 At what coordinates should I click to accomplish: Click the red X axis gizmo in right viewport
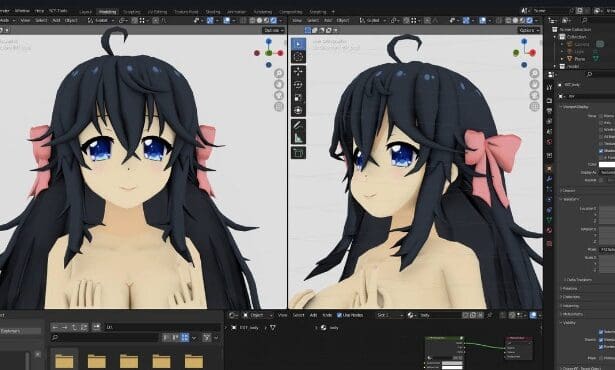[x=533, y=53]
